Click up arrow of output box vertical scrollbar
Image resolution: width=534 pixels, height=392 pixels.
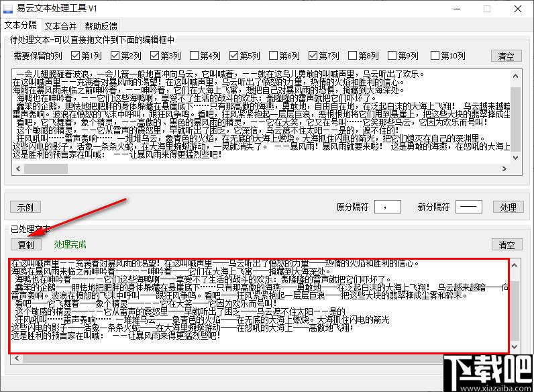pyautogui.click(x=515, y=265)
